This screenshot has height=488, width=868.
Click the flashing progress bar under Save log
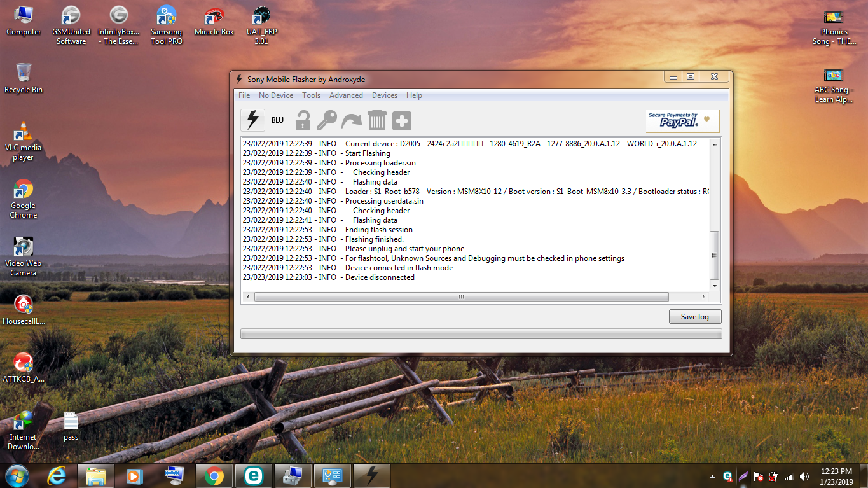481,334
